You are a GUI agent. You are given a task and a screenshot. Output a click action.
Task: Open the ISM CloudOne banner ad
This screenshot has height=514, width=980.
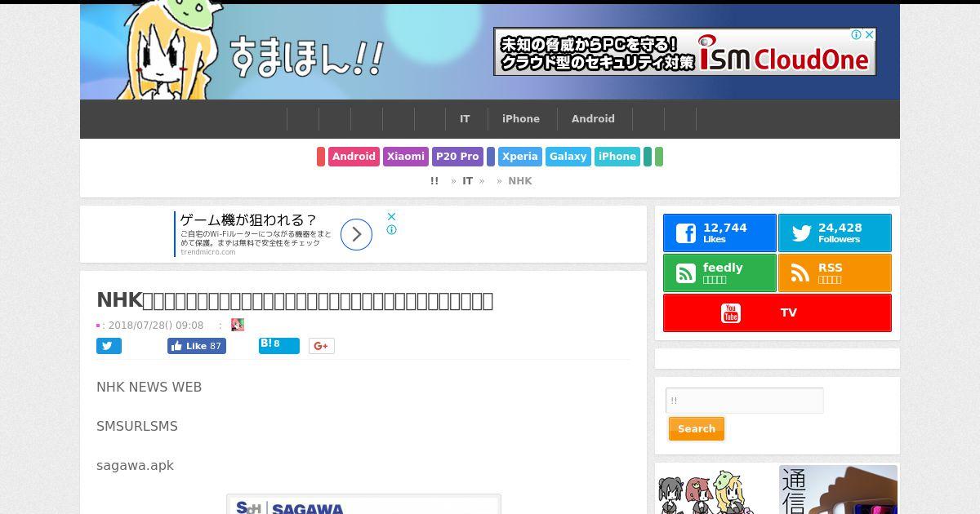[684, 52]
